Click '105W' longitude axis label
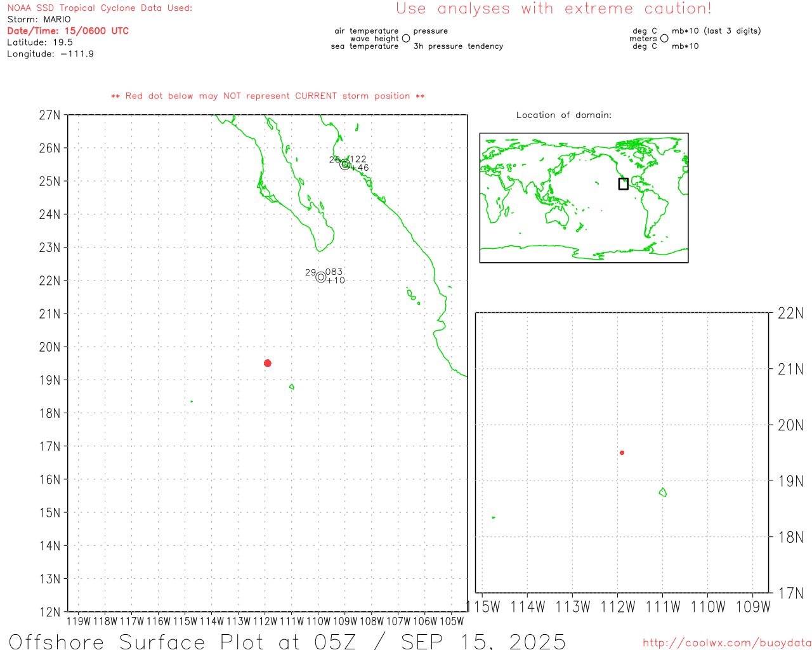The height and width of the screenshot is (650, 812). (452, 621)
